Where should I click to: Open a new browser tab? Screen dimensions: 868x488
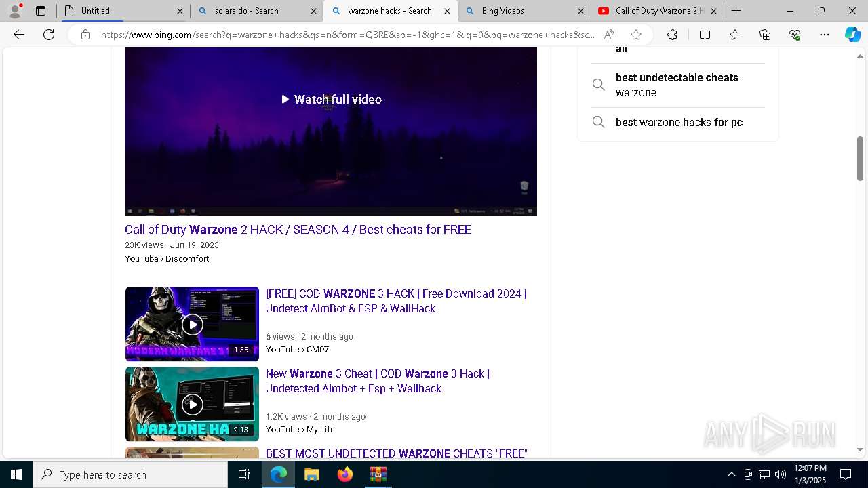point(736,11)
